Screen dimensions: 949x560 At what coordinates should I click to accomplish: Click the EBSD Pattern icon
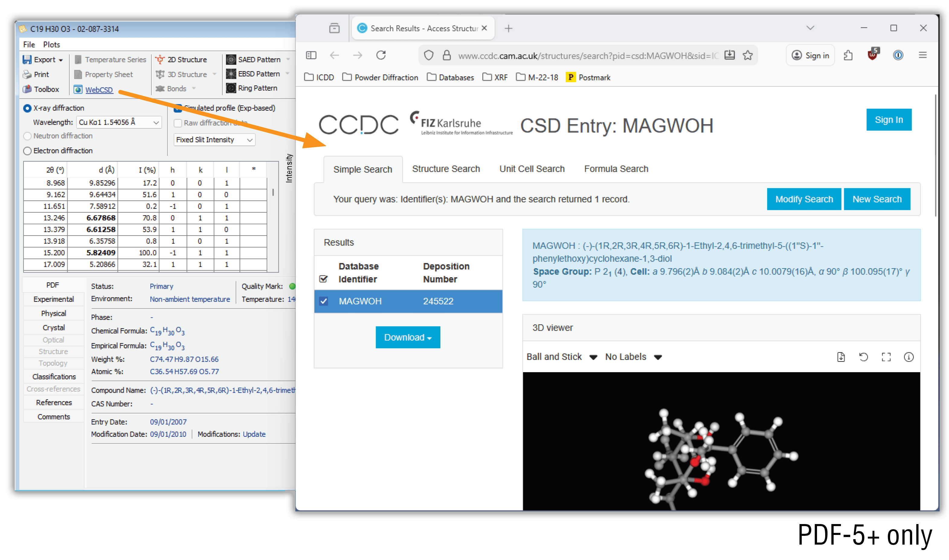tap(231, 74)
